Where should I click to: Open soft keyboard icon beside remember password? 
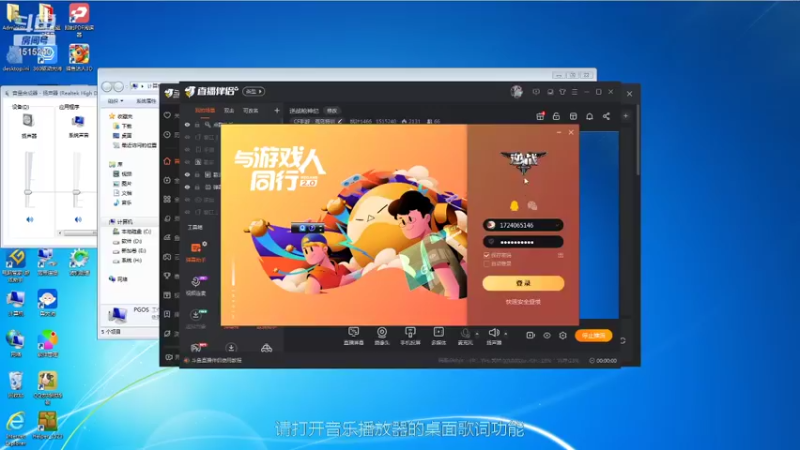pyautogui.click(x=560, y=255)
